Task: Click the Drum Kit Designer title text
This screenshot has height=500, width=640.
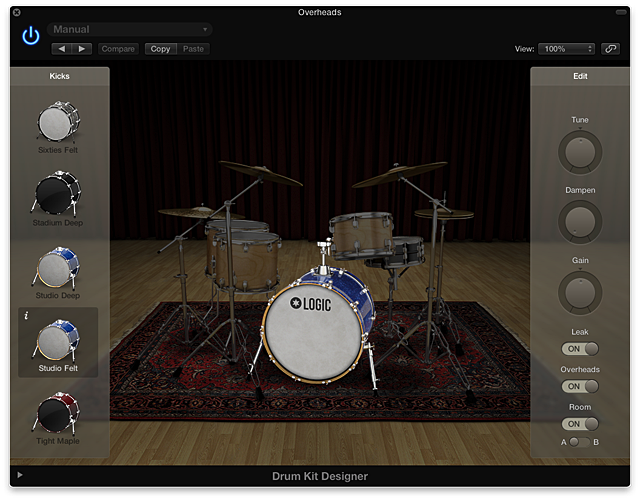Action: [320, 476]
